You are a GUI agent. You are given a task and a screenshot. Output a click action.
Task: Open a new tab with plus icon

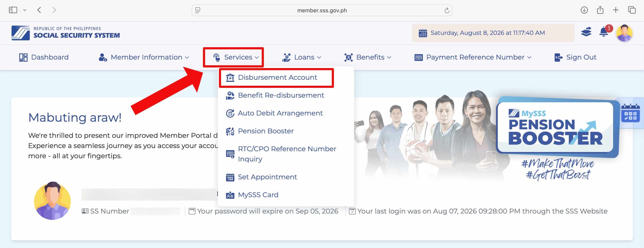tap(616, 10)
